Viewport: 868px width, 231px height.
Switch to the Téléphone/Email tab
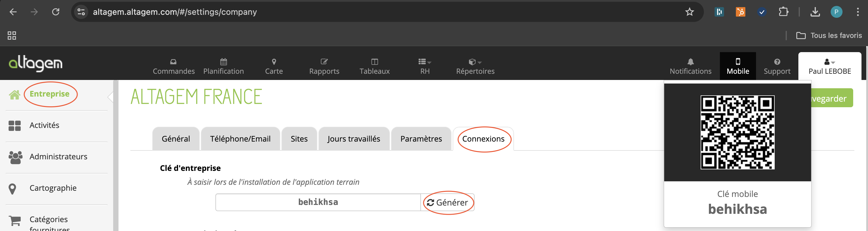pyautogui.click(x=240, y=139)
